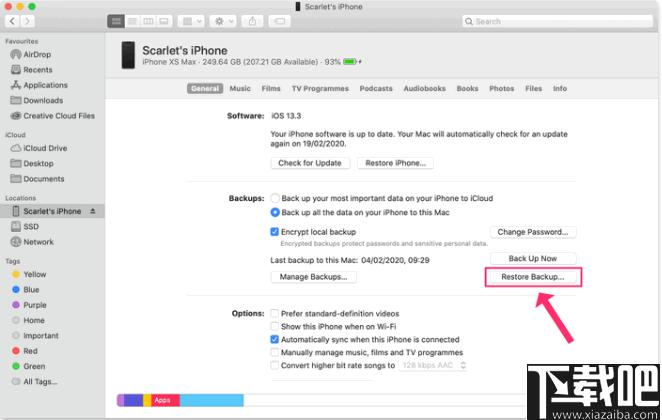Switch to gallery view in toolbar

164,21
